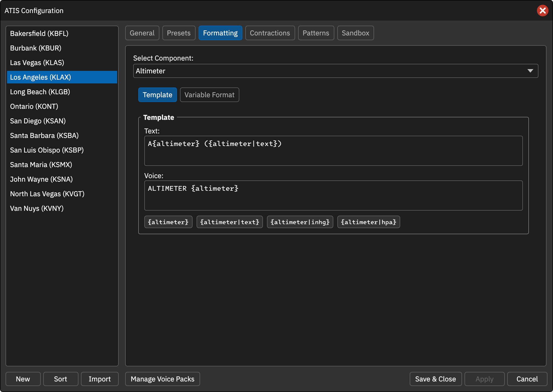Click inside the Text template field
Image resolution: width=553 pixels, height=392 pixels.
point(333,151)
